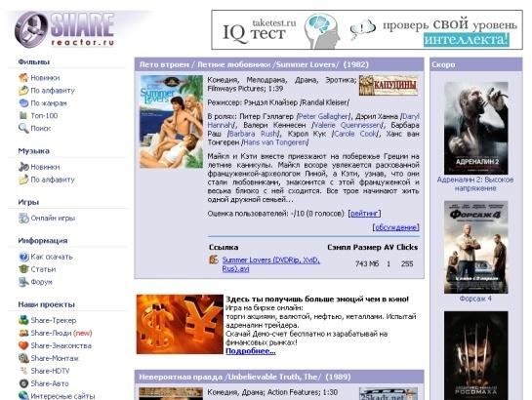Open Музыка По алфавиту link
This screenshot has width=532, height=400.
click(53, 180)
